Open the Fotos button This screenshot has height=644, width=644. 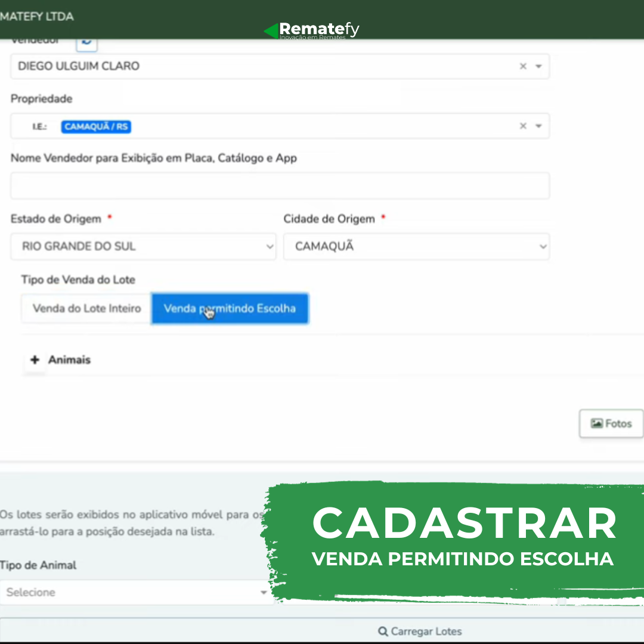pyautogui.click(x=611, y=423)
